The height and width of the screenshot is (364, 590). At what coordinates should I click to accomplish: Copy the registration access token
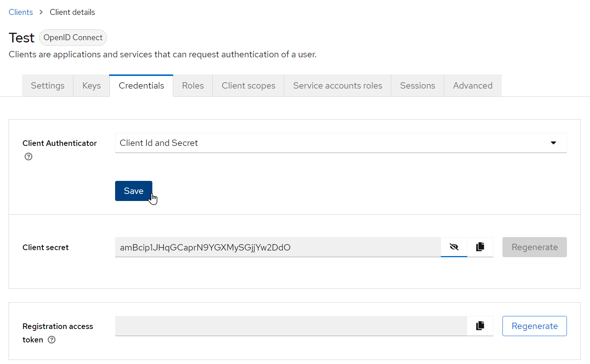tap(480, 326)
